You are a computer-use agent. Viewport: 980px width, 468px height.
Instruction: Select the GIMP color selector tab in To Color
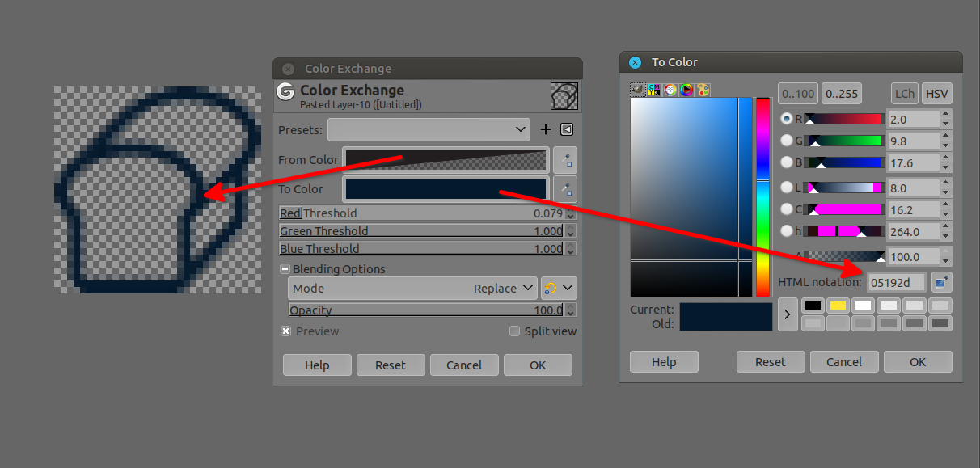click(638, 90)
